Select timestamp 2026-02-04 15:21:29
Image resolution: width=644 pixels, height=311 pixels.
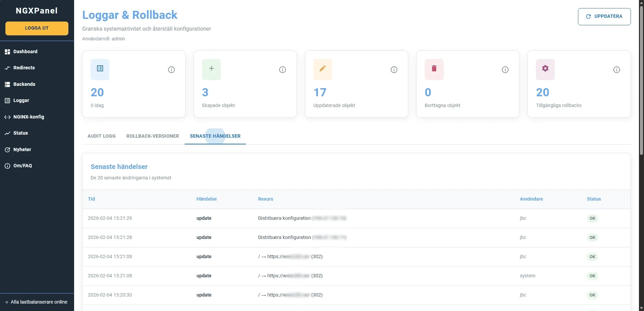(x=110, y=218)
